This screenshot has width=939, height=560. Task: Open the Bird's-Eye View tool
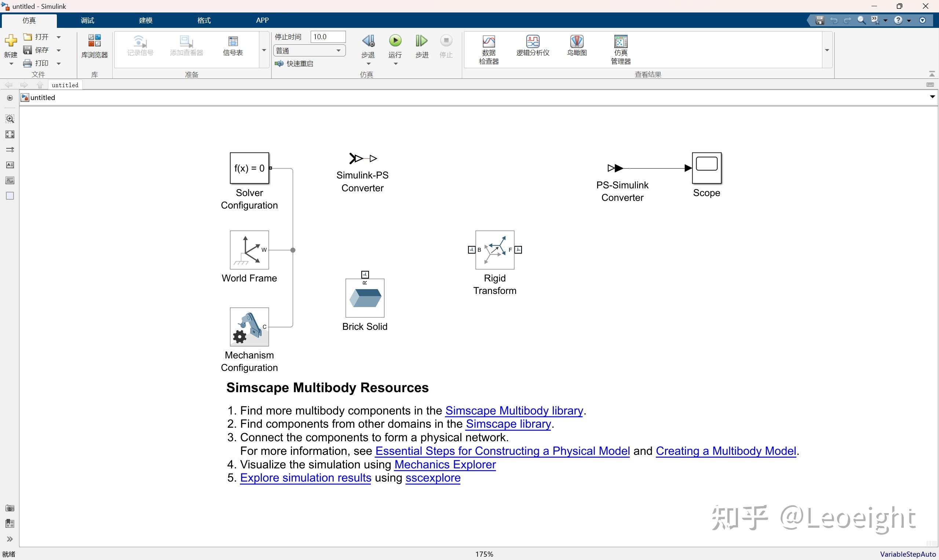point(577,46)
